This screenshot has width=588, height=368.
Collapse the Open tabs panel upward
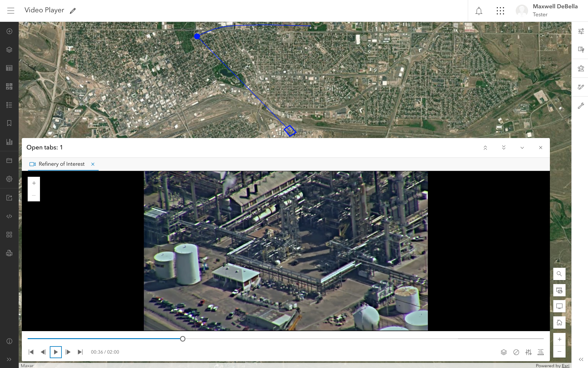(485, 148)
